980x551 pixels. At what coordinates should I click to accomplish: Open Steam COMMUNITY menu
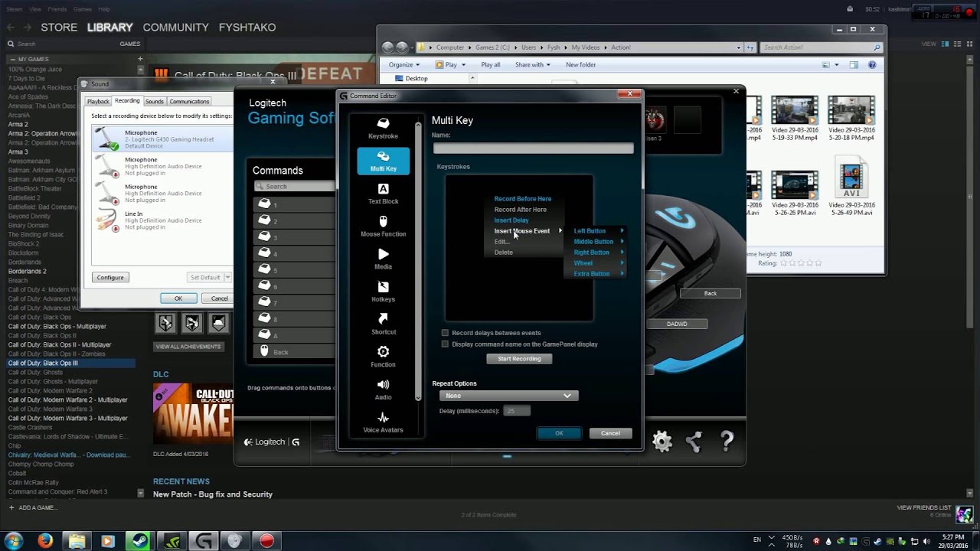click(x=175, y=28)
